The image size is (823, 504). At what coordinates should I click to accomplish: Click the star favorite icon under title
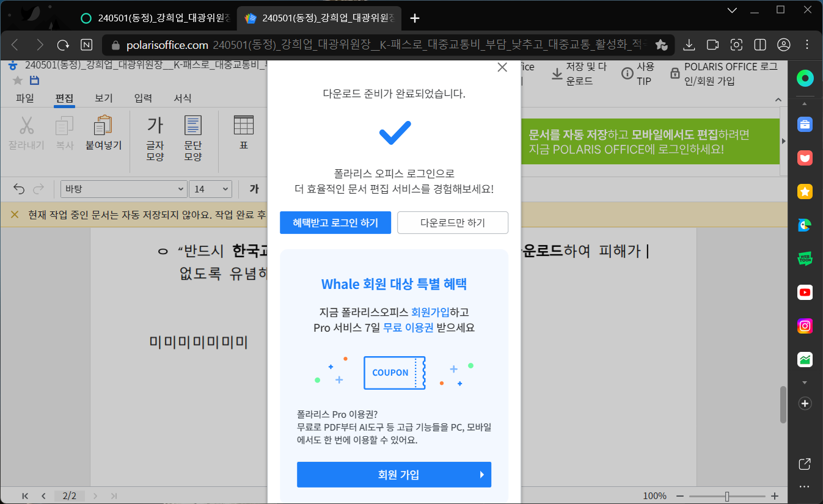pyautogui.click(x=18, y=80)
